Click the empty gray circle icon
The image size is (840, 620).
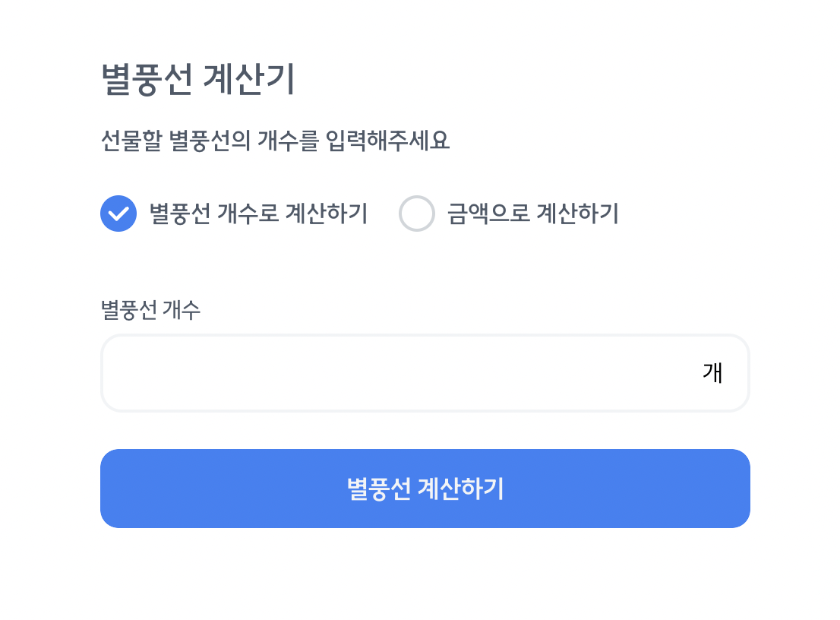coord(416,214)
